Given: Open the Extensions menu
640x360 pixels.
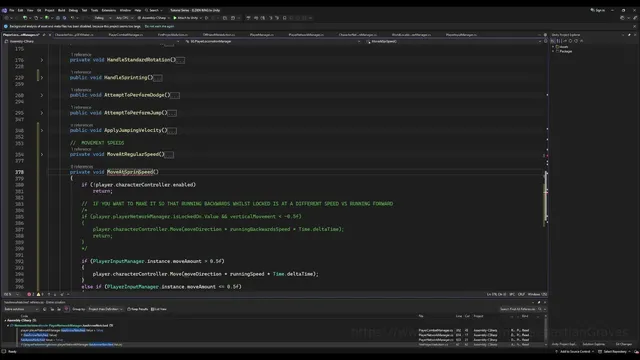Looking at the screenshot, I should pyautogui.click(x=109, y=10).
